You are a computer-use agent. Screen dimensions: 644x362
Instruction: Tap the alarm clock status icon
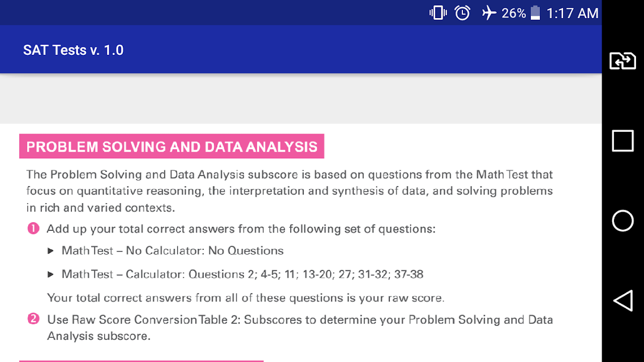point(462,12)
